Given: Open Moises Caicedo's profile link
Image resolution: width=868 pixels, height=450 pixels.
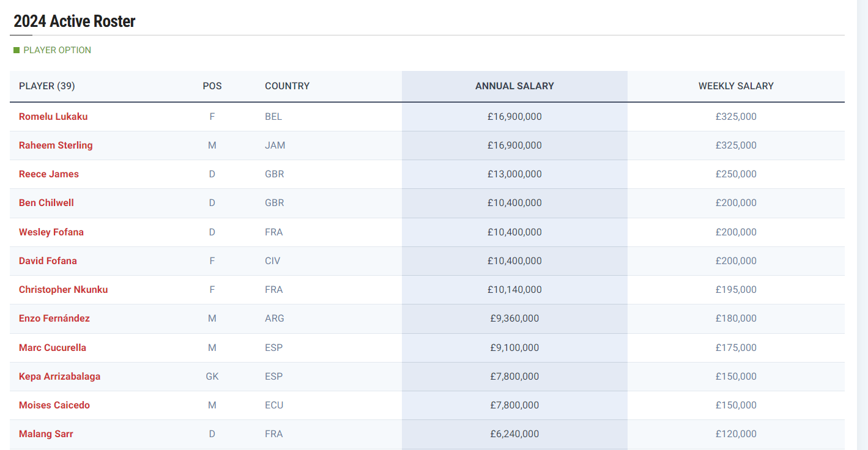Looking at the screenshot, I should click(54, 405).
